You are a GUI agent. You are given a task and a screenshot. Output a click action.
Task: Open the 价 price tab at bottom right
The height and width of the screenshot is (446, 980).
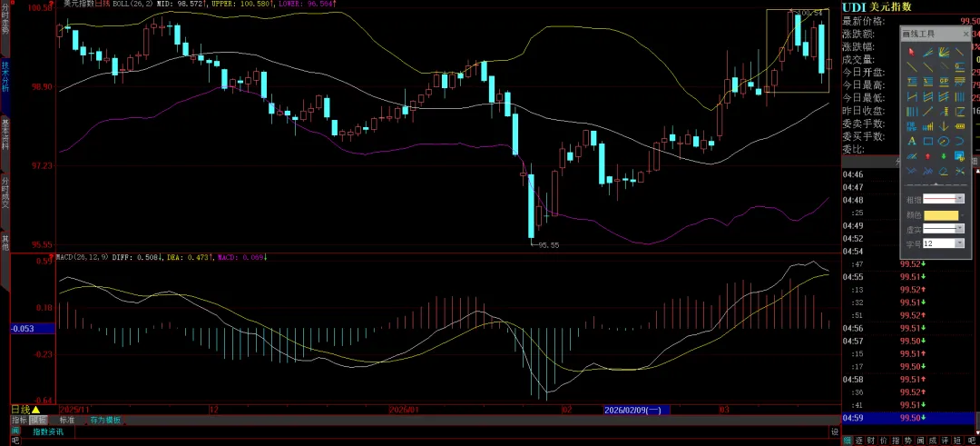click(883, 441)
